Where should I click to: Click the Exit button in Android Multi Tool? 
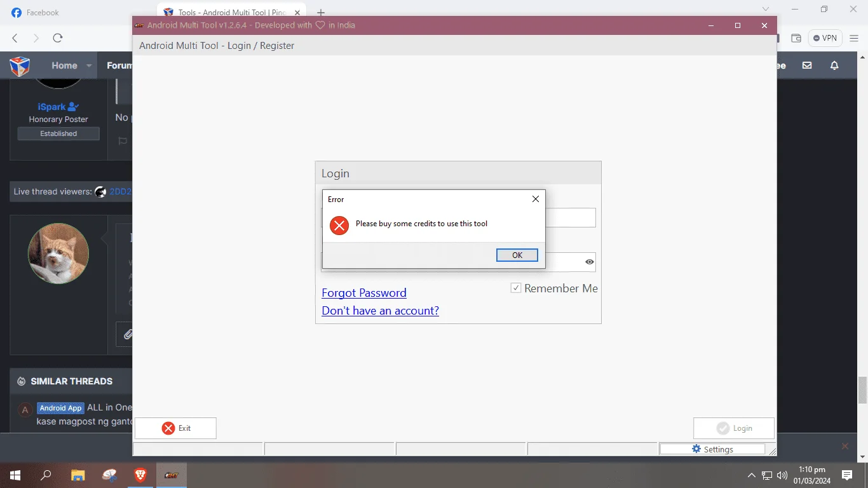pos(175,428)
